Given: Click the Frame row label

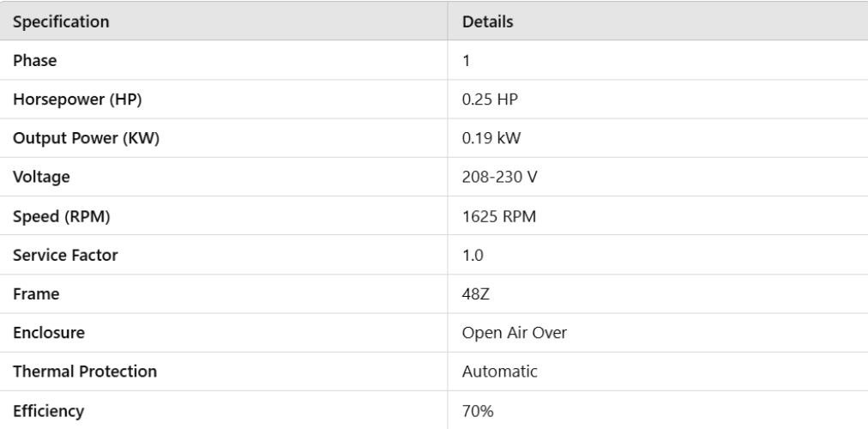Looking at the screenshot, I should 34,294.
